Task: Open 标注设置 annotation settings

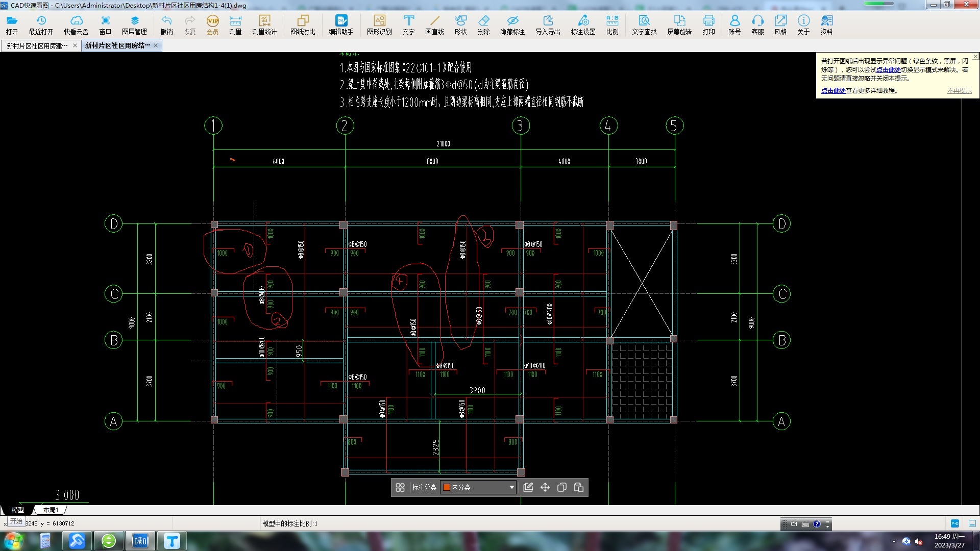Action: (x=583, y=24)
